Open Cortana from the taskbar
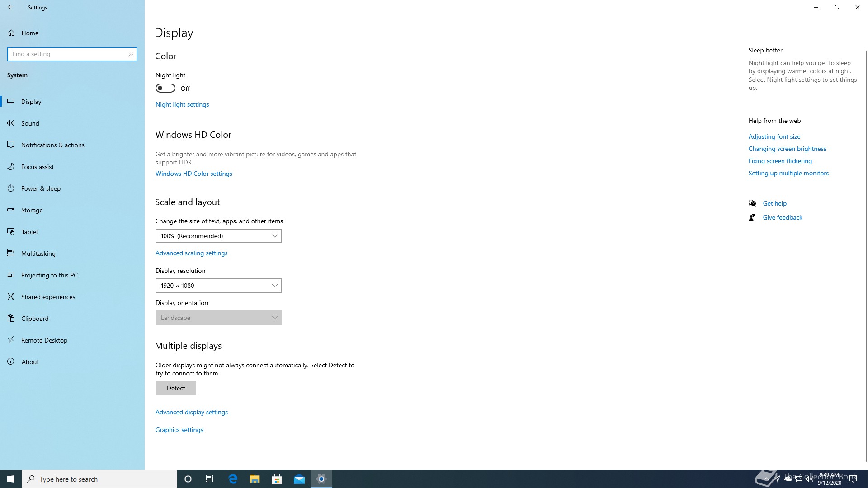This screenshot has width=868, height=488. pos(188,479)
